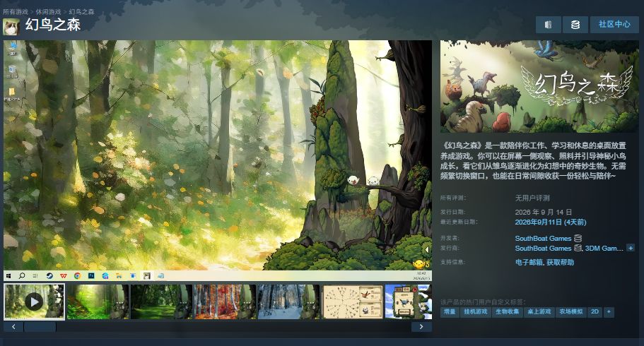Select the 挂机游戏 tag
Viewport: 644px width, 346px height.
476,312
